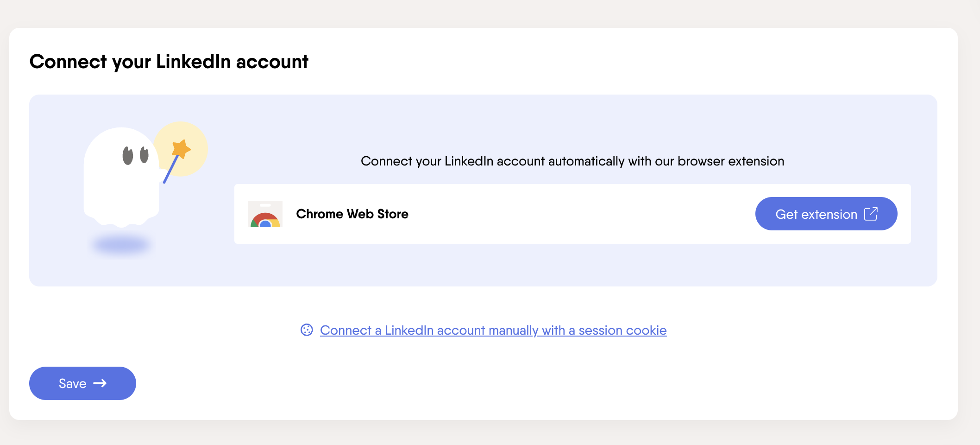980x445 pixels.
Task: Click the magic wand star on the ghost
Action: pyautogui.click(x=180, y=148)
